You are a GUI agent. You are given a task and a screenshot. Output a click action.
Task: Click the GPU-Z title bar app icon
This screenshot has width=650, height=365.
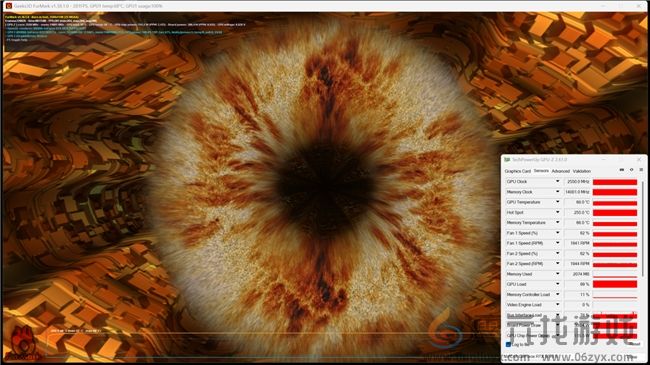(507, 160)
